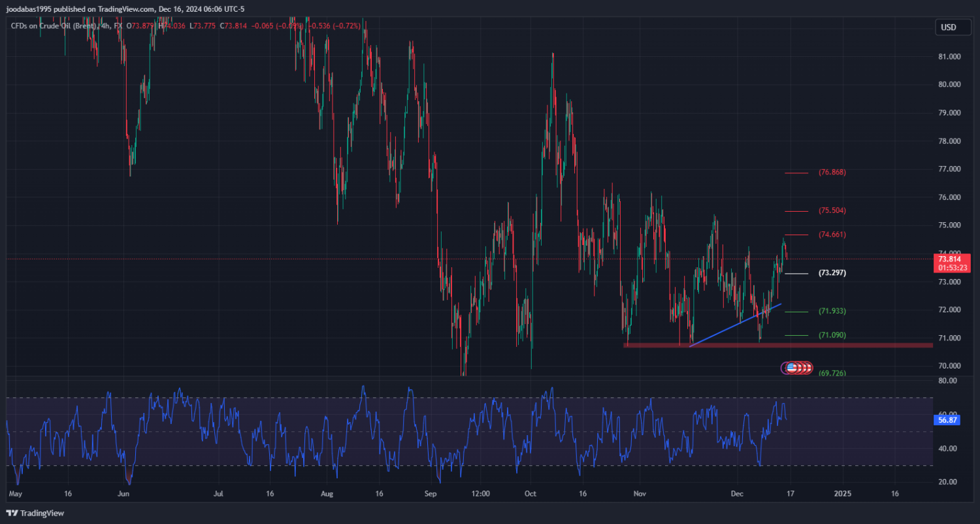Image resolution: width=980 pixels, height=524 pixels.
Task: Click the (74.661) resistance level label
Action: [832, 235]
